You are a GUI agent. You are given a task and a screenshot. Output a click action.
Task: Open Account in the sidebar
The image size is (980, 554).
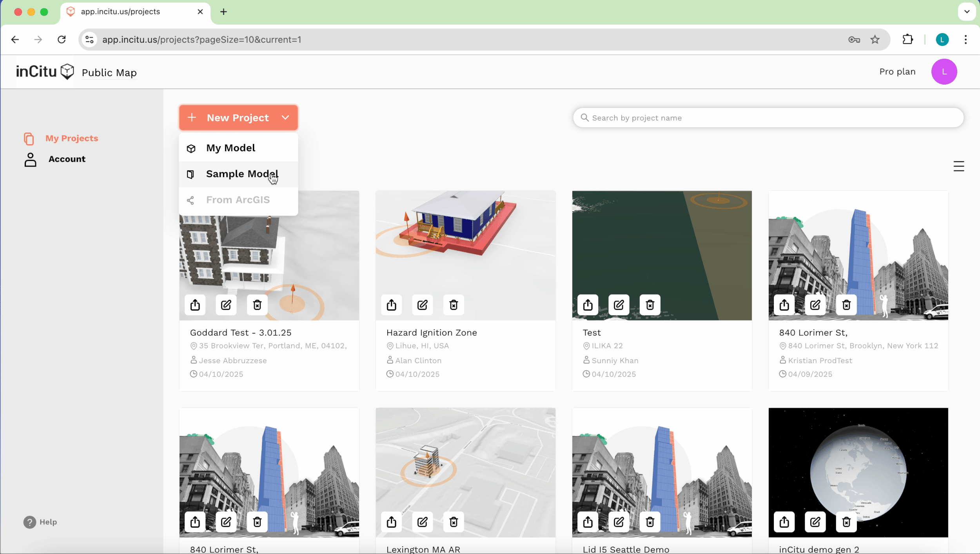coord(67,159)
